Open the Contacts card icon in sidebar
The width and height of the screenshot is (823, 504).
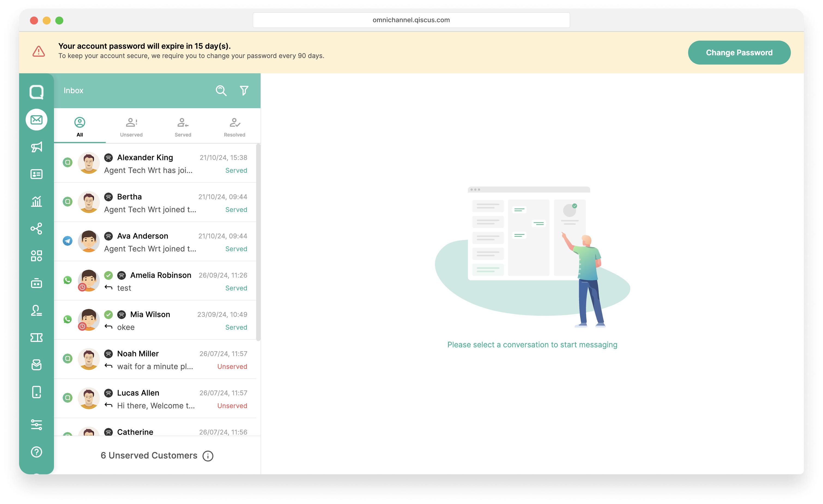click(37, 174)
